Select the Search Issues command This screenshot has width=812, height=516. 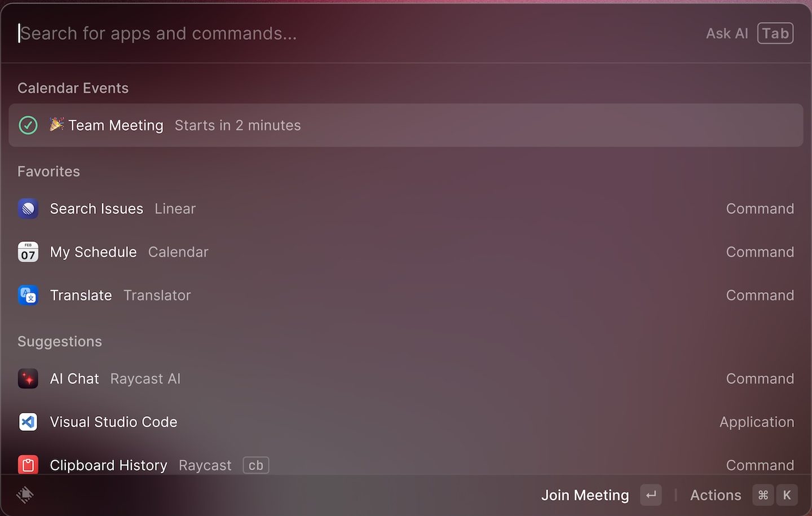pos(406,209)
